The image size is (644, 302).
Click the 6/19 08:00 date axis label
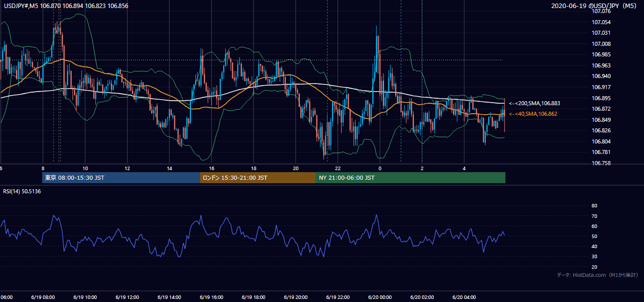(44, 297)
